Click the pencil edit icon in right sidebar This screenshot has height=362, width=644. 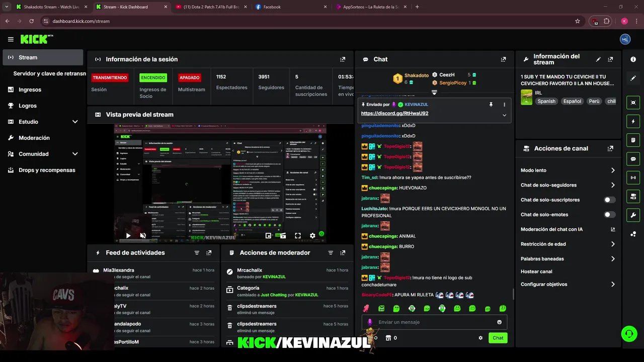coord(633,78)
